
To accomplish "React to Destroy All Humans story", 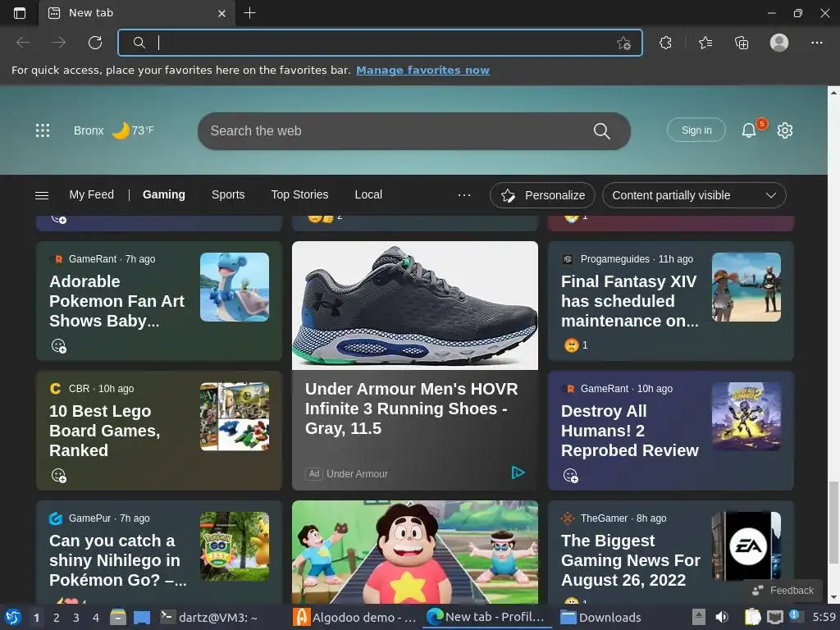I will click(571, 476).
